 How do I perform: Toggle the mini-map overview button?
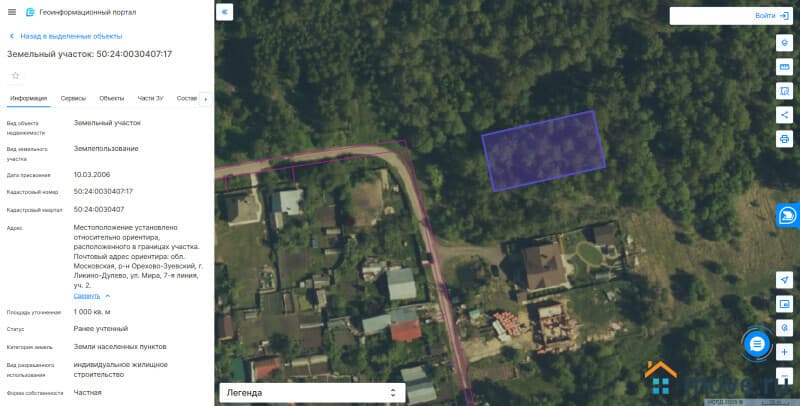[784, 304]
